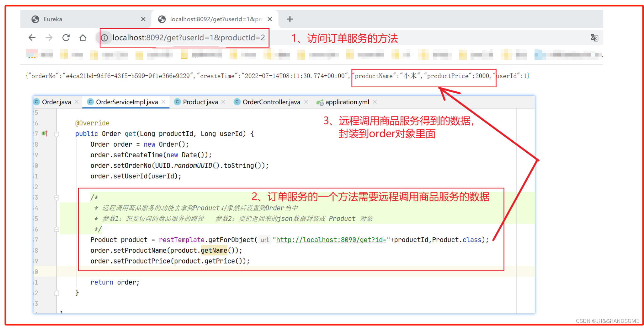Collapse the get method fold marker
This screenshot has height=326, width=644.
tap(57, 134)
